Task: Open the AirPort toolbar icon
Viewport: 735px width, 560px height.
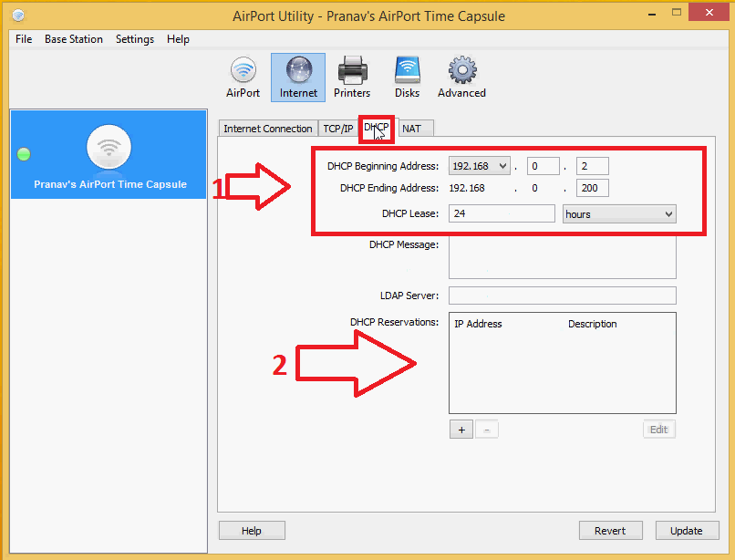Action: (x=243, y=78)
